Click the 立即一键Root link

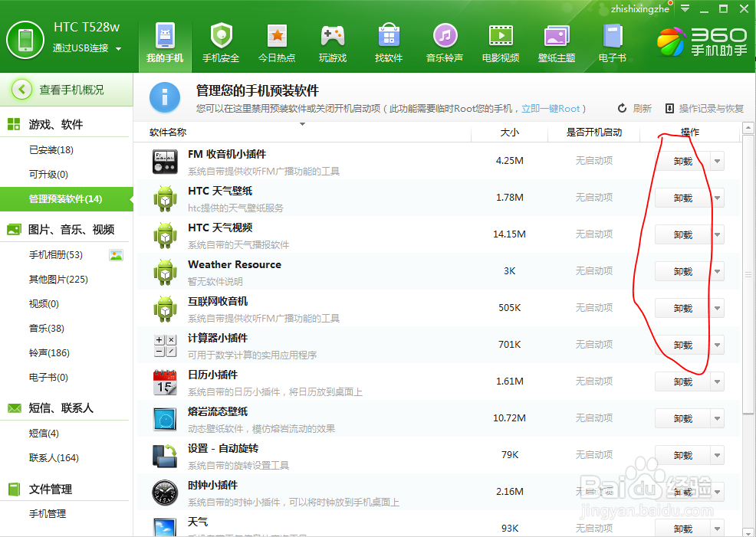coord(551,109)
